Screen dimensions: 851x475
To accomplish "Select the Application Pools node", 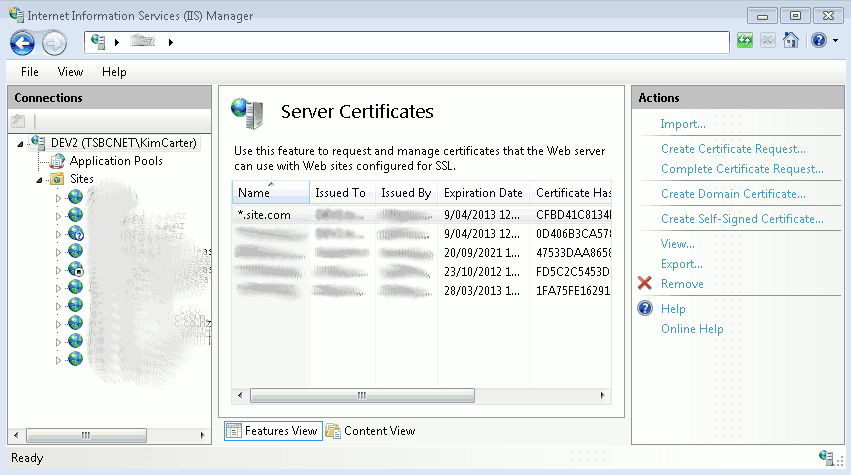I will (x=115, y=161).
